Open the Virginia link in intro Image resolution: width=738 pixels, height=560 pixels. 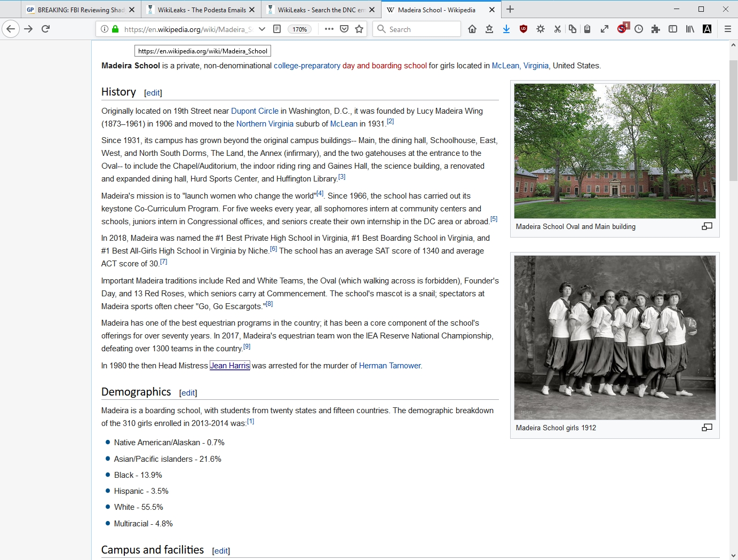point(536,66)
